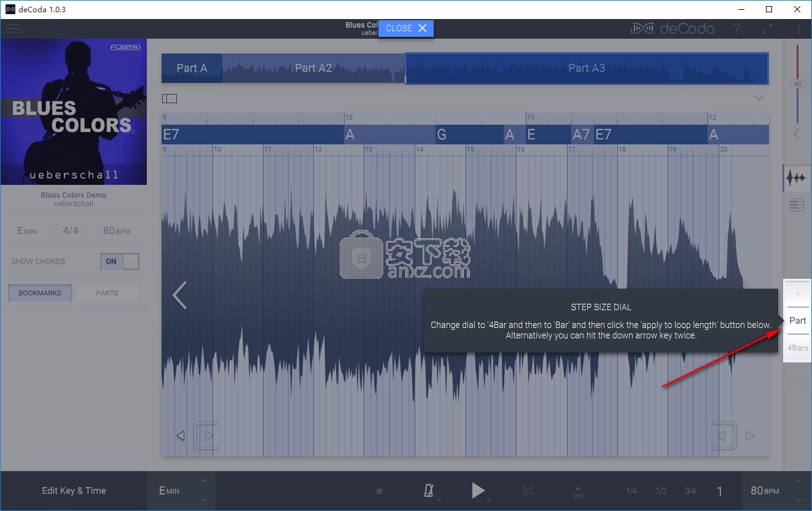
Task: Click the Blues Colors Demo title text
Action: pyautogui.click(x=74, y=195)
